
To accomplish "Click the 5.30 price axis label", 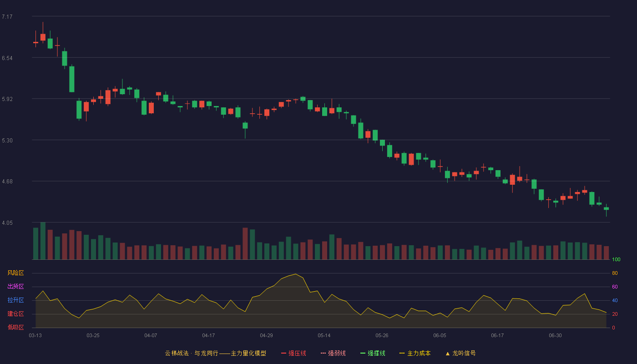I will (x=7, y=141).
